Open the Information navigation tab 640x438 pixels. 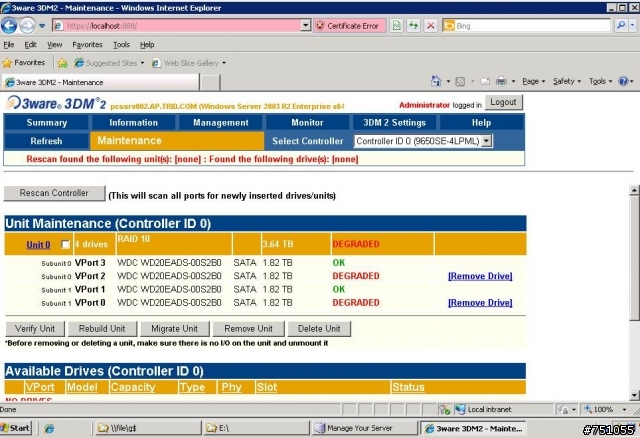point(133,122)
